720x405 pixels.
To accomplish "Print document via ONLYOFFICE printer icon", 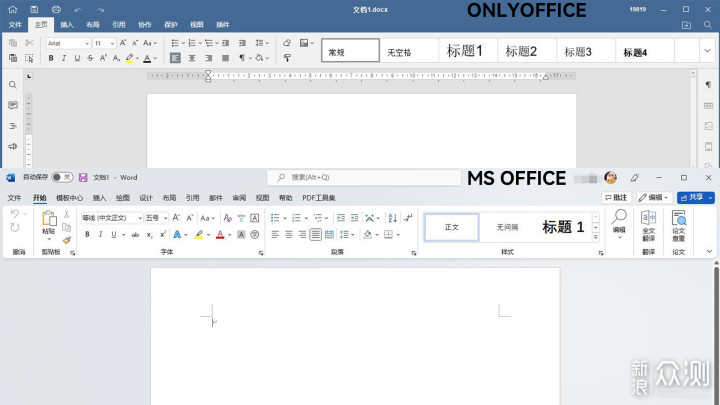I will (56, 9).
